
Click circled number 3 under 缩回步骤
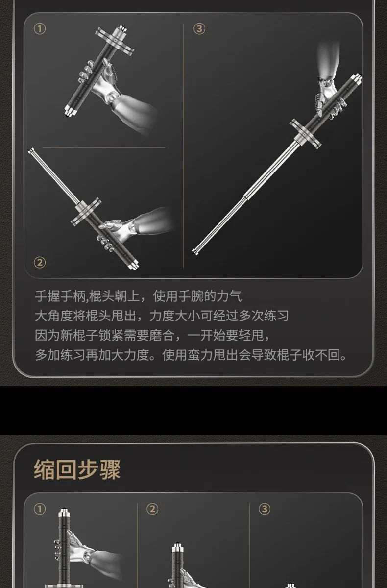[265, 509]
